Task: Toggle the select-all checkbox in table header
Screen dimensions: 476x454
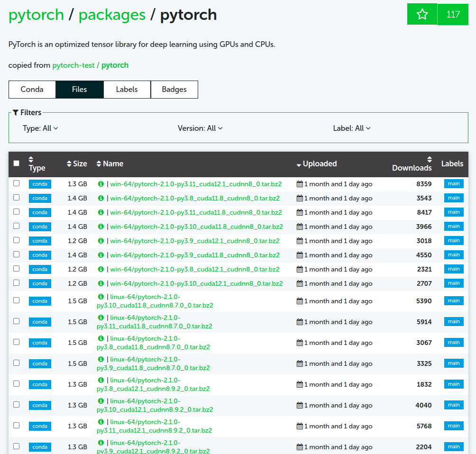Action: pyautogui.click(x=17, y=163)
